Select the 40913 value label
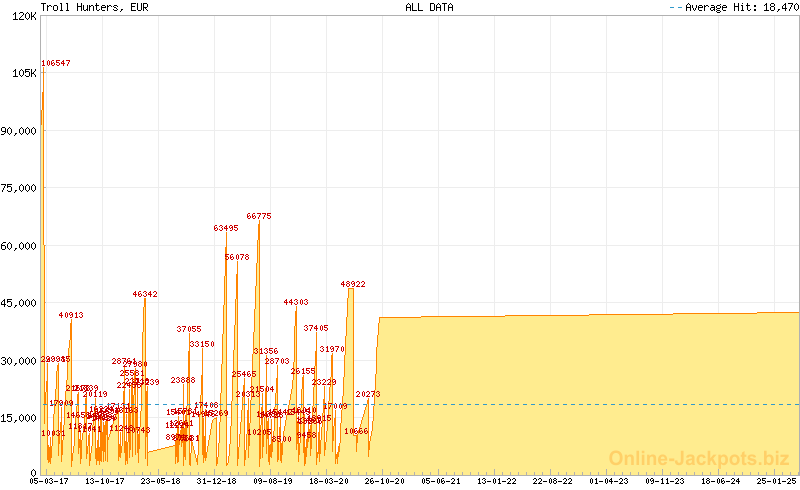Image resolution: width=800 pixels, height=490 pixels. [x=71, y=315]
